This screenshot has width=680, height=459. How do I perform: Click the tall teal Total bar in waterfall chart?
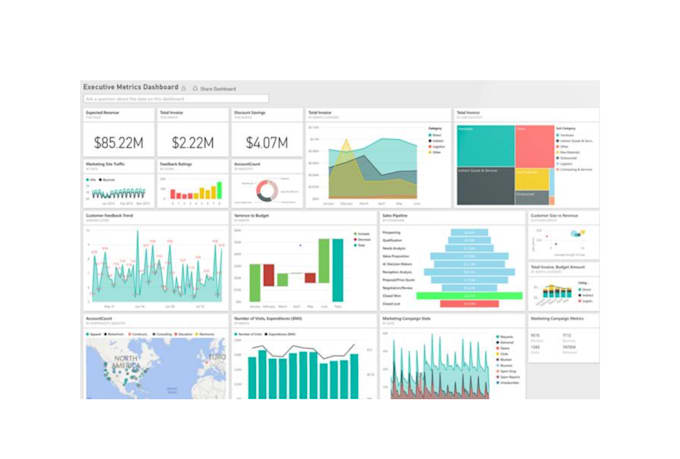pyautogui.click(x=338, y=270)
